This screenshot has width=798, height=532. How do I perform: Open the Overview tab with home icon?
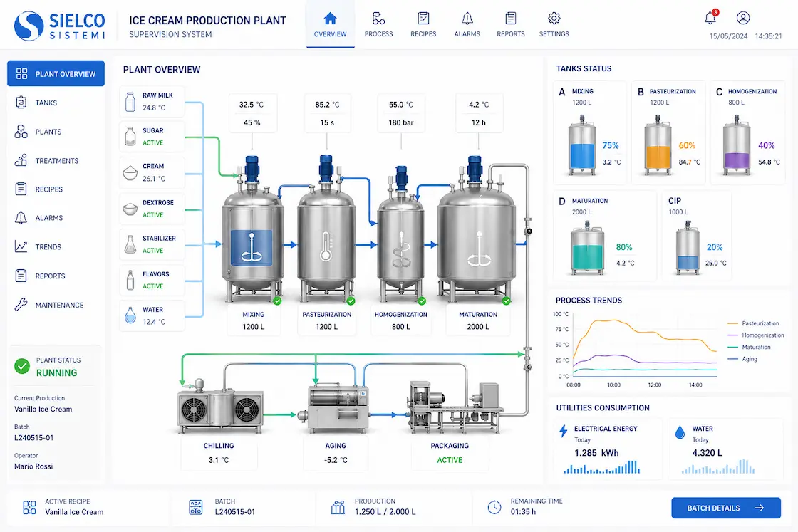(x=331, y=24)
